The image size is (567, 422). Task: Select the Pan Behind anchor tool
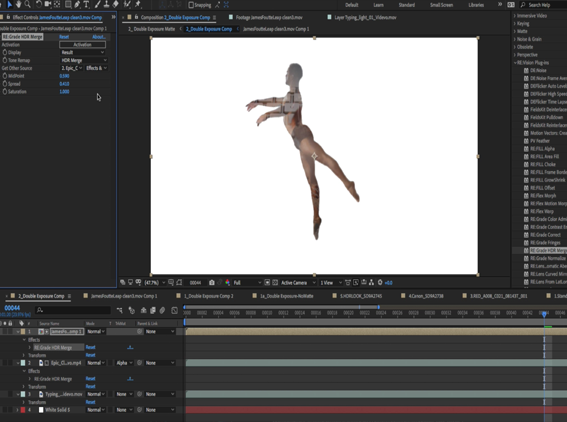(57, 4)
